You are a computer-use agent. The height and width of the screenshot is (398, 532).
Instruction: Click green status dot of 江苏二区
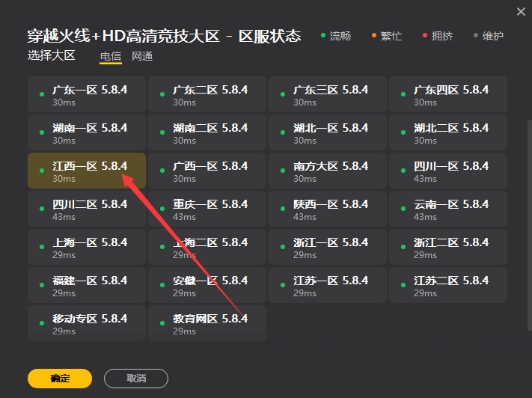coord(403,285)
